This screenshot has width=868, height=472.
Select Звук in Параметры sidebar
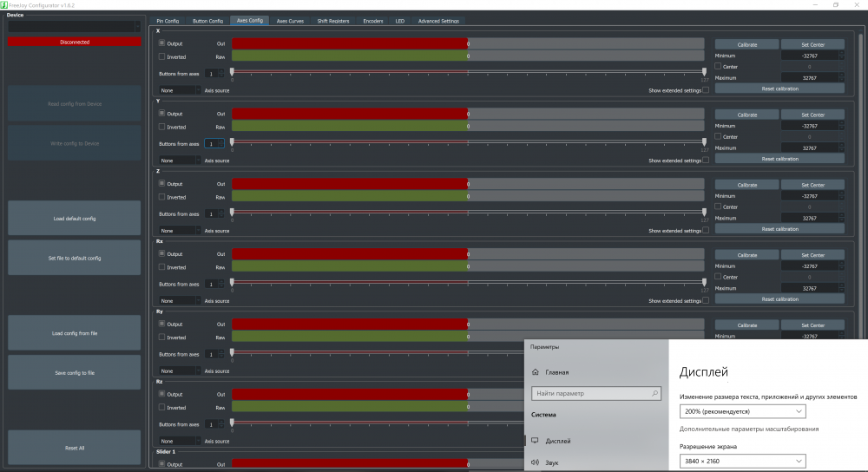click(552, 462)
